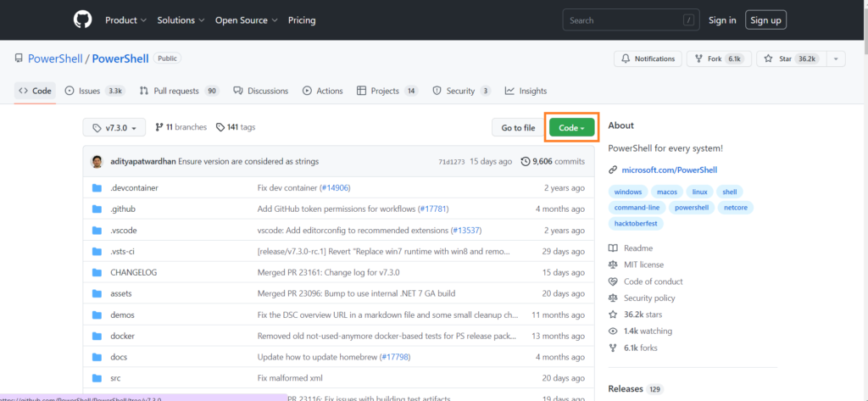View the 9,606 commits history
Viewport: 868px width, 401px height.
coord(553,162)
